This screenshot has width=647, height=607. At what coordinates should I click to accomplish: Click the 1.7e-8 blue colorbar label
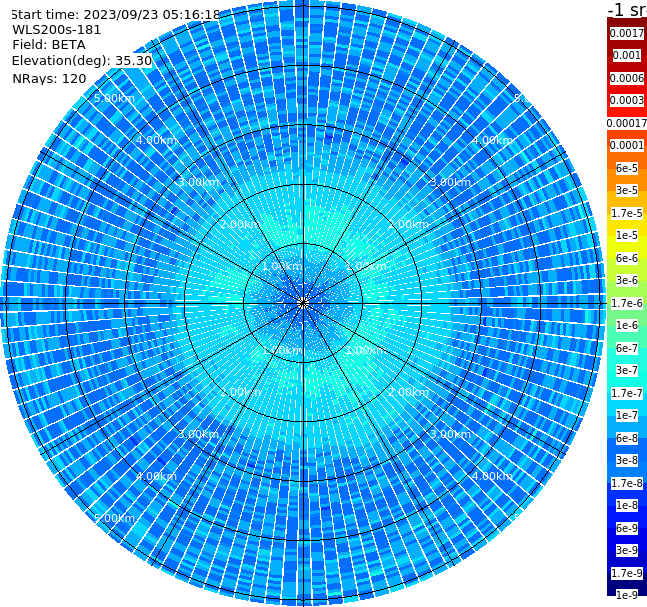[x=627, y=483]
